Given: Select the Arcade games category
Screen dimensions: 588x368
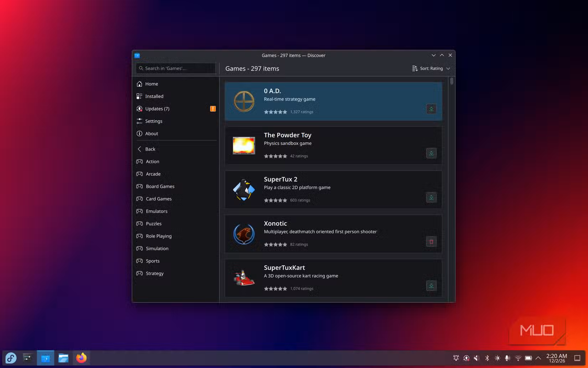Looking at the screenshot, I should click(x=176, y=174).
